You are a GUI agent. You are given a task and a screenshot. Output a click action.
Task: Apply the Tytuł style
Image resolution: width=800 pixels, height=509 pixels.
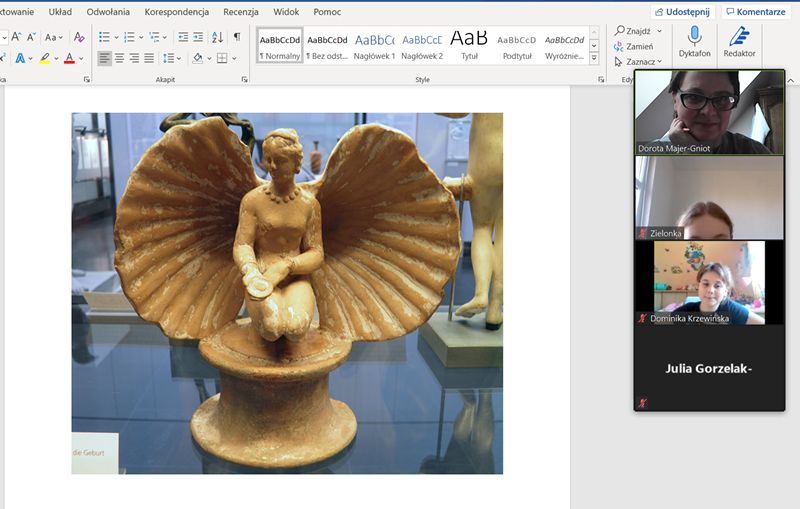click(469, 46)
